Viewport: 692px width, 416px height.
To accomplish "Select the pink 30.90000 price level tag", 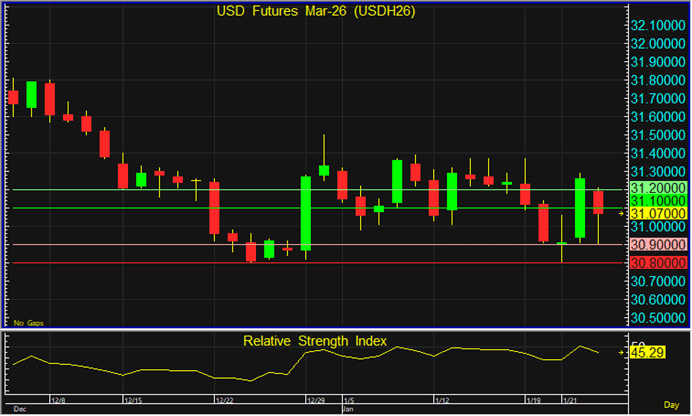I will click(x=658, y=245).
